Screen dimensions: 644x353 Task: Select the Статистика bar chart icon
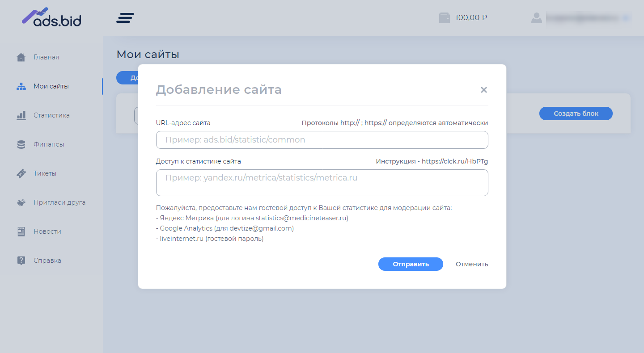click(21, 115)
